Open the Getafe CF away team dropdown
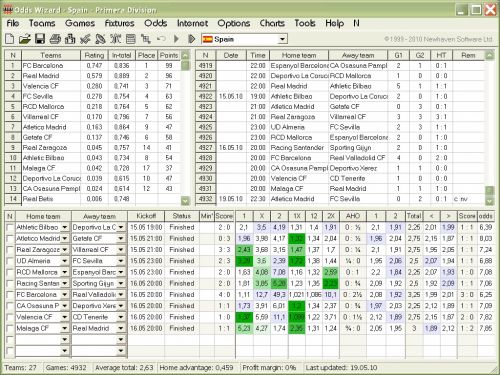Image resolution: width=500 pixels, height=375 pixels. [x=121, y=239]
